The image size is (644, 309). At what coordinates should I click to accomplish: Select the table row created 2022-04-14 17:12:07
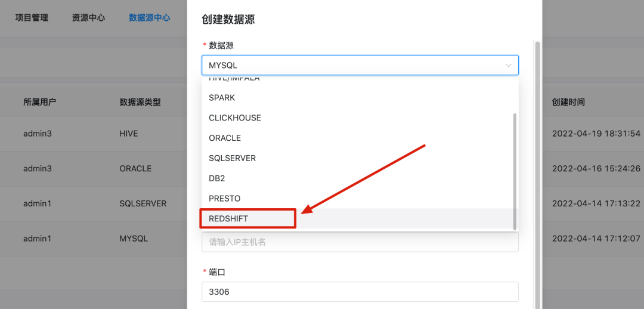[89, 238]
